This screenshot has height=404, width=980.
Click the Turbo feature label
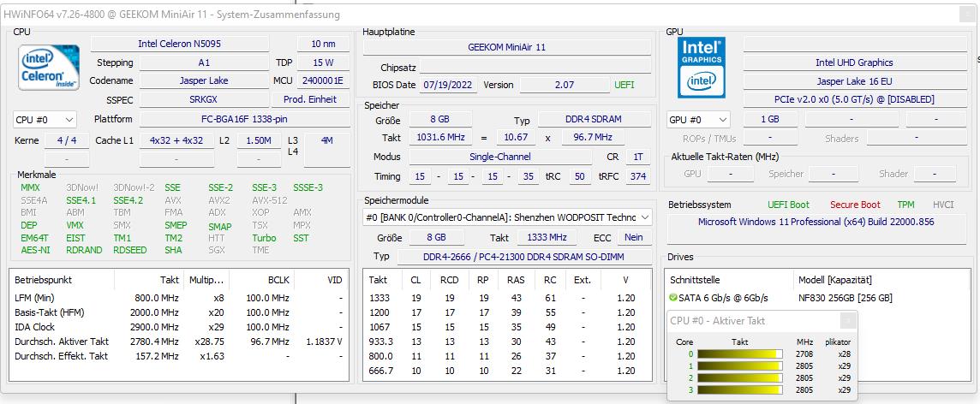pyautogui.click(x=264, y=238)
